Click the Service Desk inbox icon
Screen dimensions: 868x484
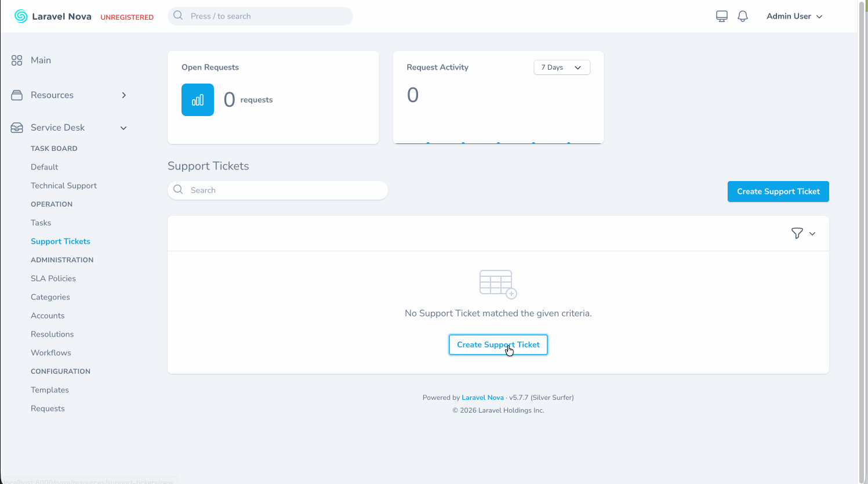[17, 128]
